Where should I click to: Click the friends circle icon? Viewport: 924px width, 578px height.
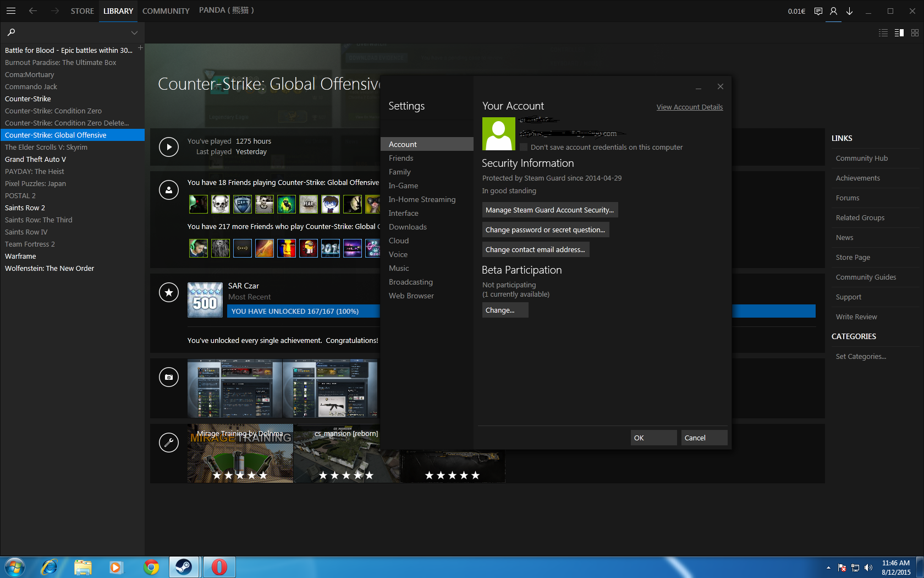[169, 190]
